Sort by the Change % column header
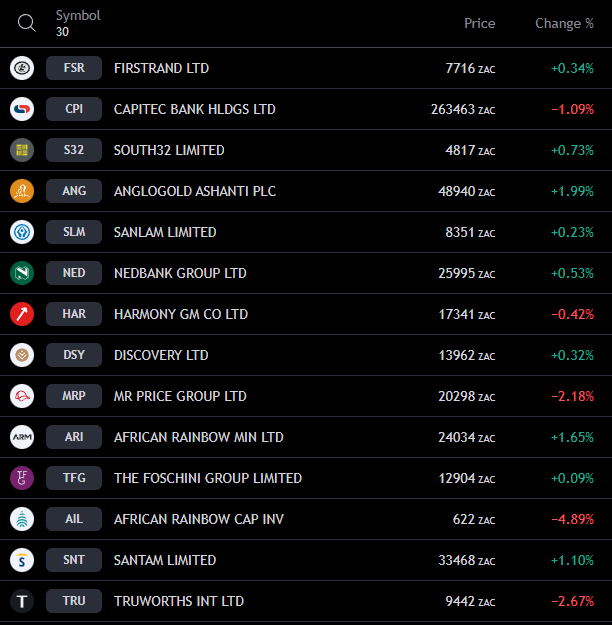This screenshot has height=625, width=612. coord(564,23)
